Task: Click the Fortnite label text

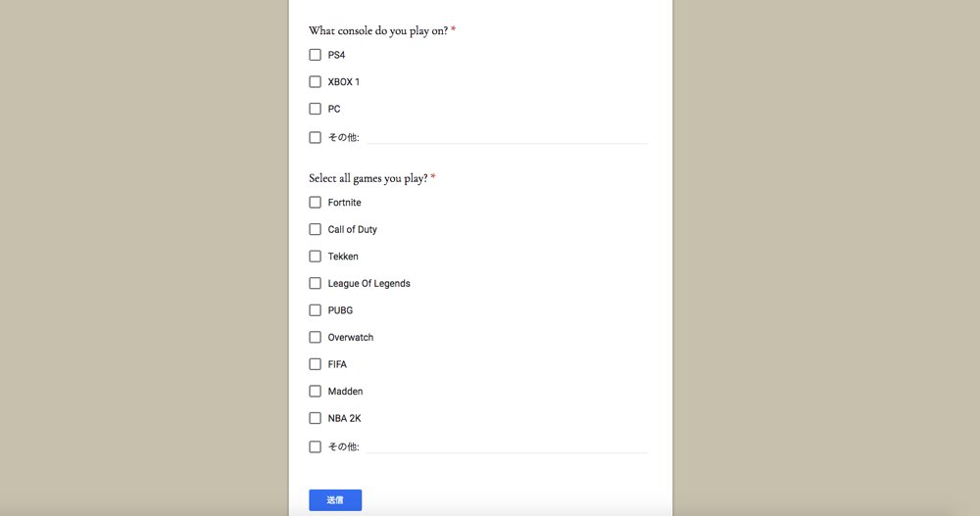Action: point(344,203)
